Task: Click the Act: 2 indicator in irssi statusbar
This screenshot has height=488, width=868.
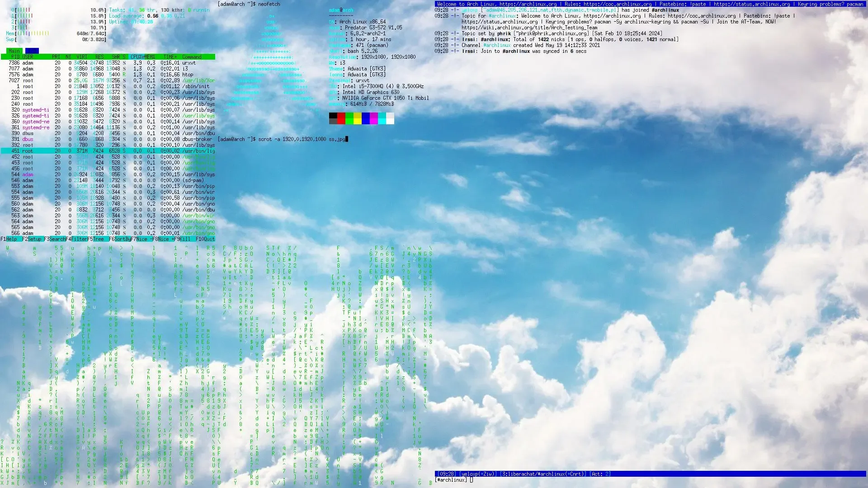Action: 601,474
